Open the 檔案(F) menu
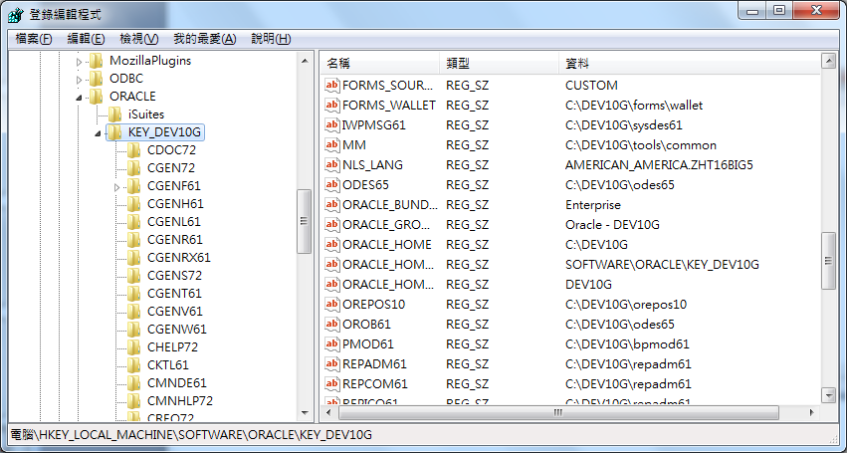847x453 pixels. click(33, 39)
